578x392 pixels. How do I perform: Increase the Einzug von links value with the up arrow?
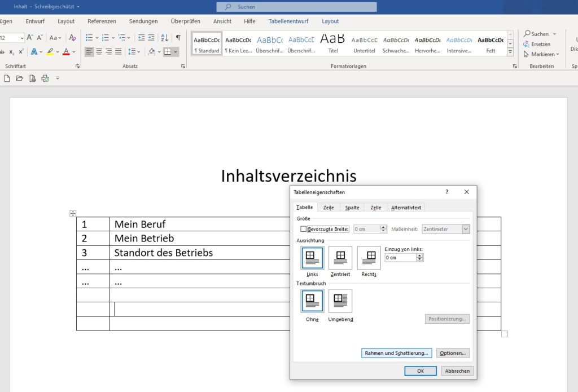point(420,256)
